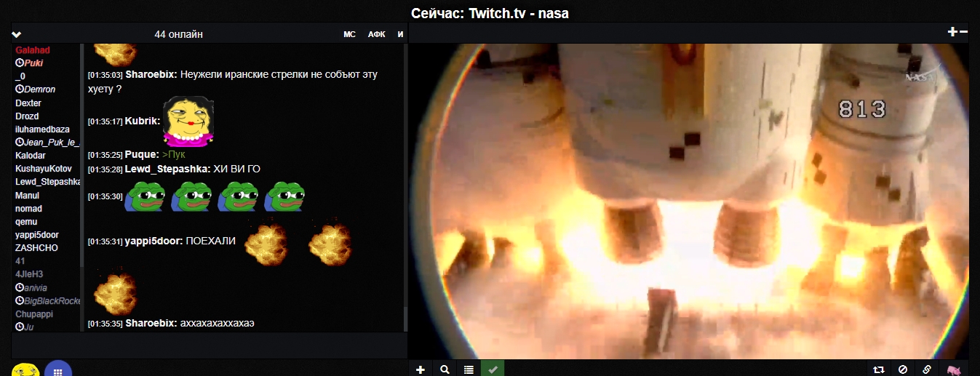Click the reload arrows icon below the player
The height and width of the screenshot is (376, 980).
(x=878, y=369)
